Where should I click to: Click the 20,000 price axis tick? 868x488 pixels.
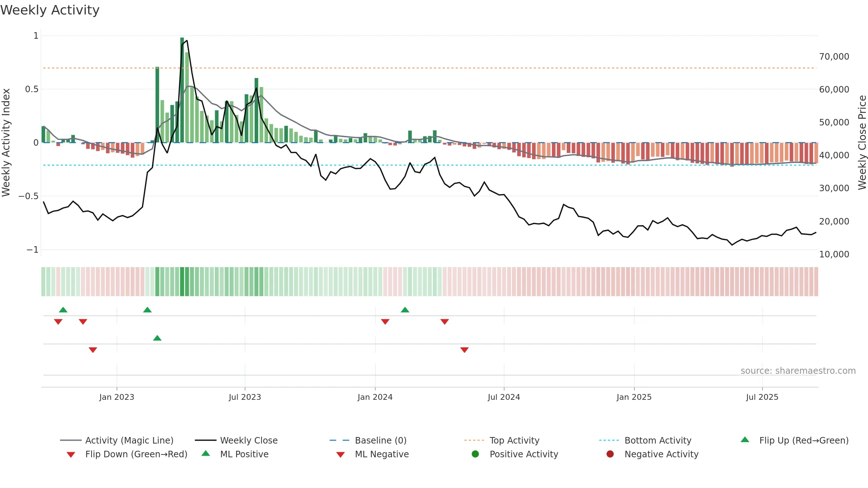point(834,221)
